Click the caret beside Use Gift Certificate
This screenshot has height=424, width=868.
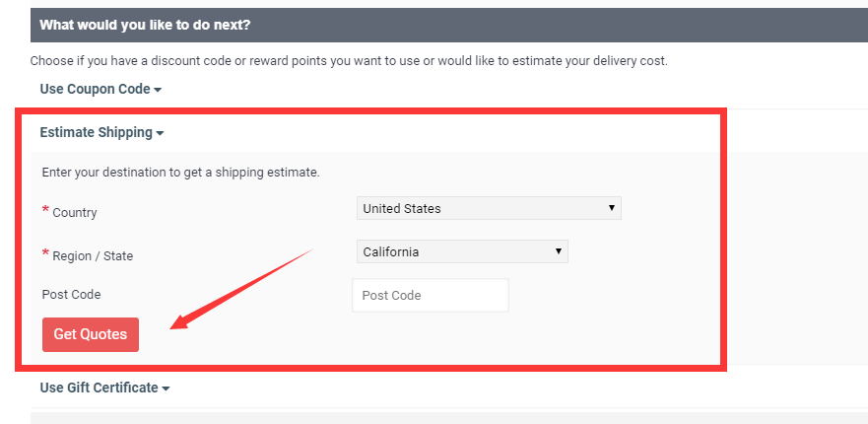166,389
